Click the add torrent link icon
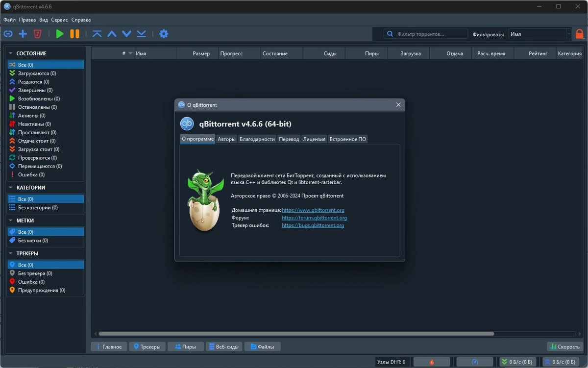This screenshot has height=368, width=588. 8,34
